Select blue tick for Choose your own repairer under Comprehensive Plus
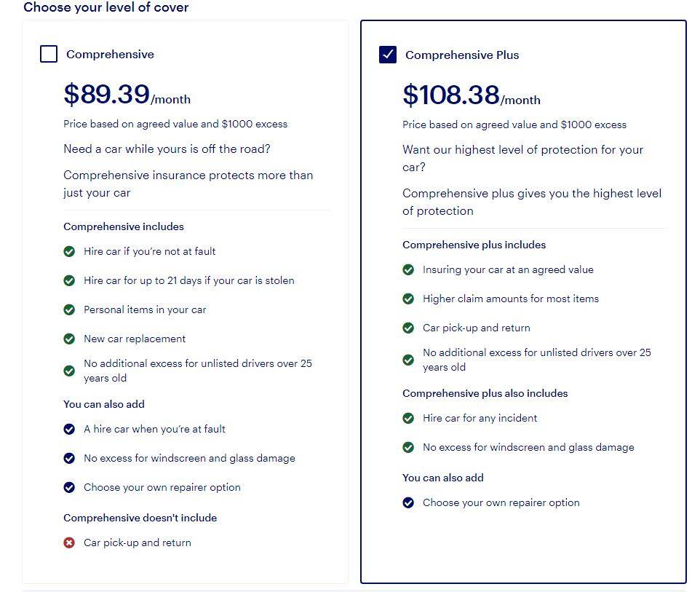700x592 pixels. [408, 502]
